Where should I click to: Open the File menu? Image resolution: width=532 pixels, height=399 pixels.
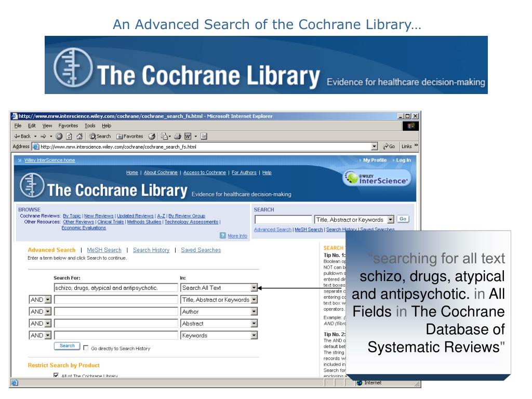pos(18,126)
